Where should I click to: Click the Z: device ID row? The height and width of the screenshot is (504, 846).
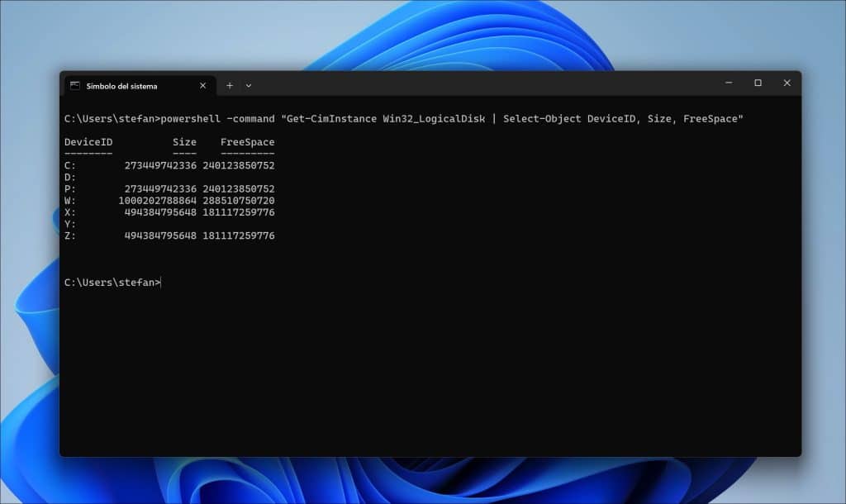(x=70, y=235)
